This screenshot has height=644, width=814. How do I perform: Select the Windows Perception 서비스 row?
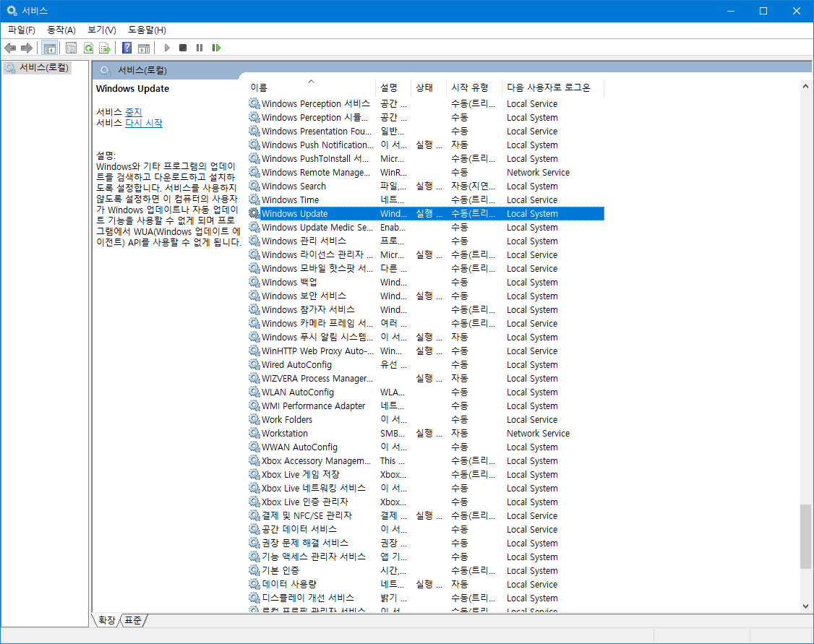426,104
